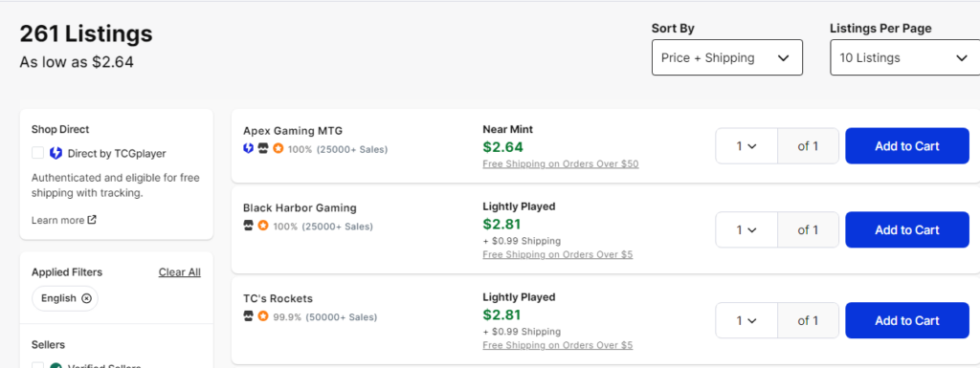The width and height of the screenshot is (980, 368).
Task: Click TC's Rockets storefront icon
Action: [248, 316]
